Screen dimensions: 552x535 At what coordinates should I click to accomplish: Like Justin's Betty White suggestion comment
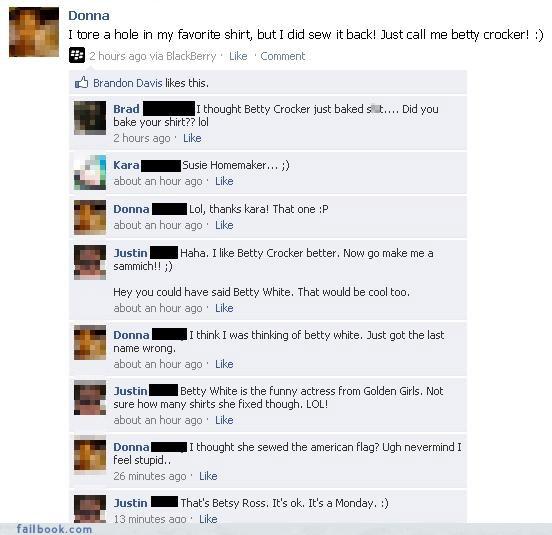[224, 308]
